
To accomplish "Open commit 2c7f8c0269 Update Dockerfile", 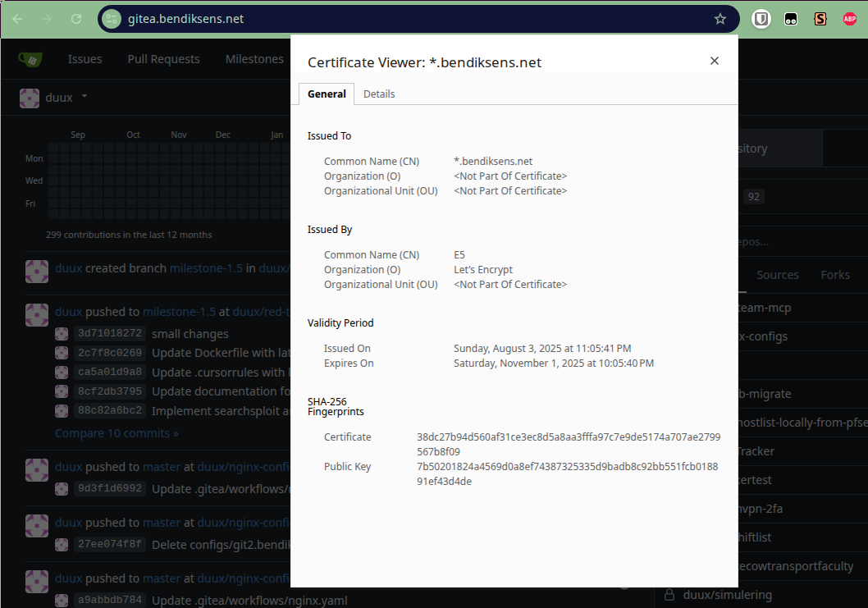I will click(x=110, y=353).
